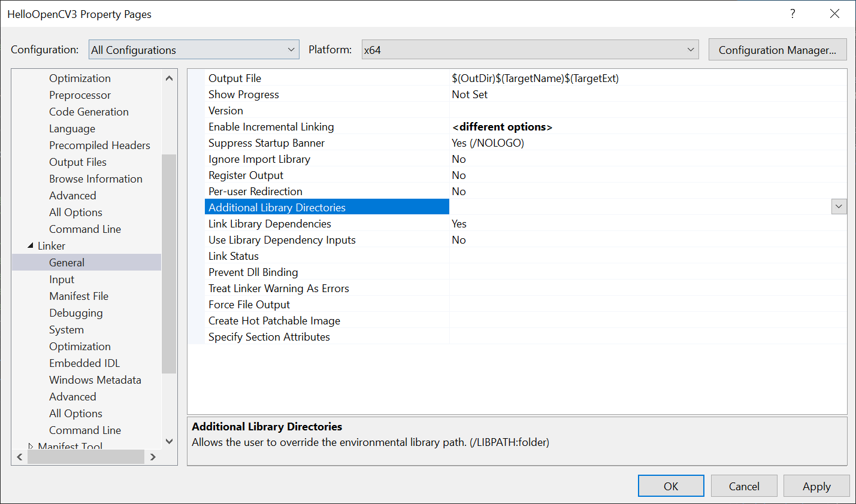Open the Platform dropdown showing x64
This screenshot has width=856, height=504.
point(531,50)
